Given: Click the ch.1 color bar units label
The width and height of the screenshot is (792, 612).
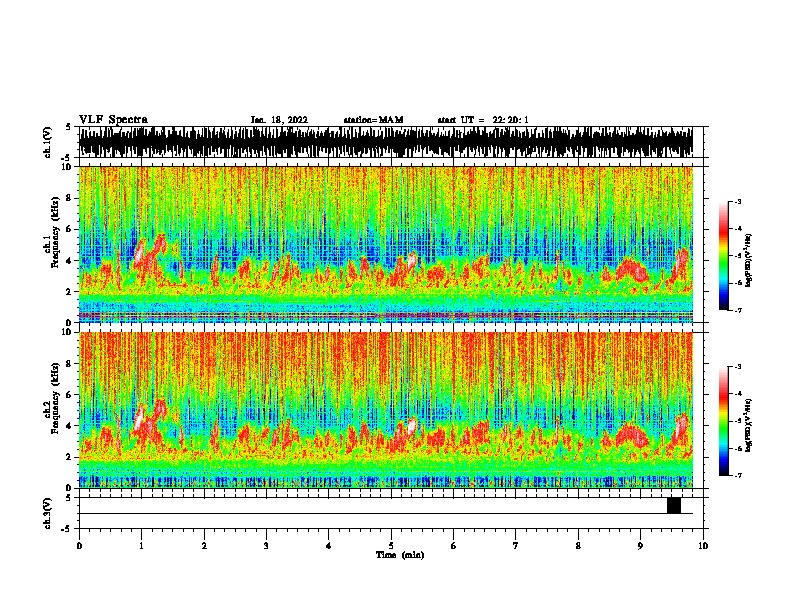Looking at the screenshot, I should click(x=749, y=260).
